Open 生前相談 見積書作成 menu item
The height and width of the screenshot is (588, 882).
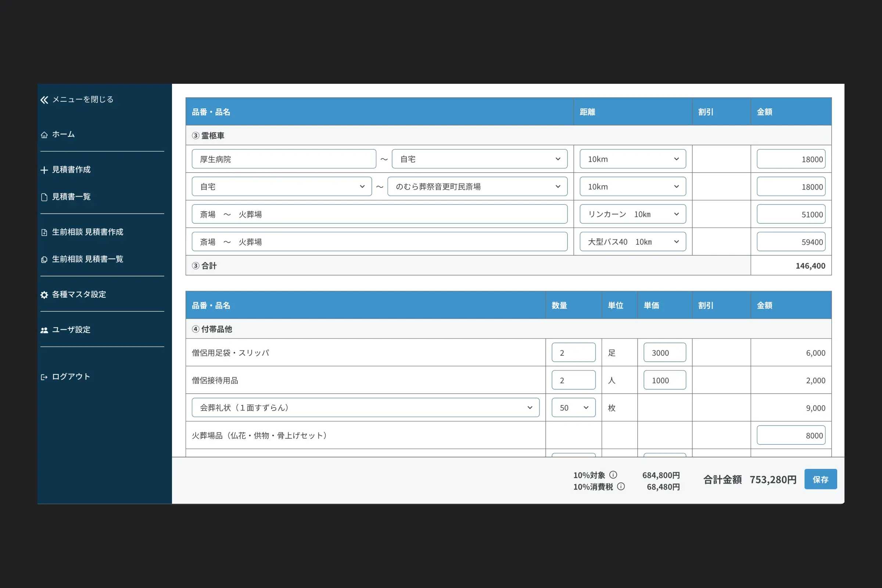[x=87, y=232]
